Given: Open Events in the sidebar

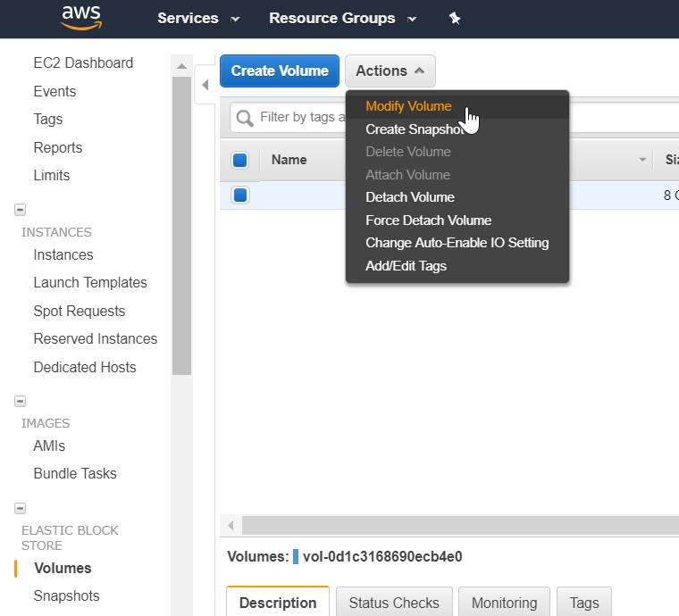Looking at the screenshot, I should (x=55, y=92).
